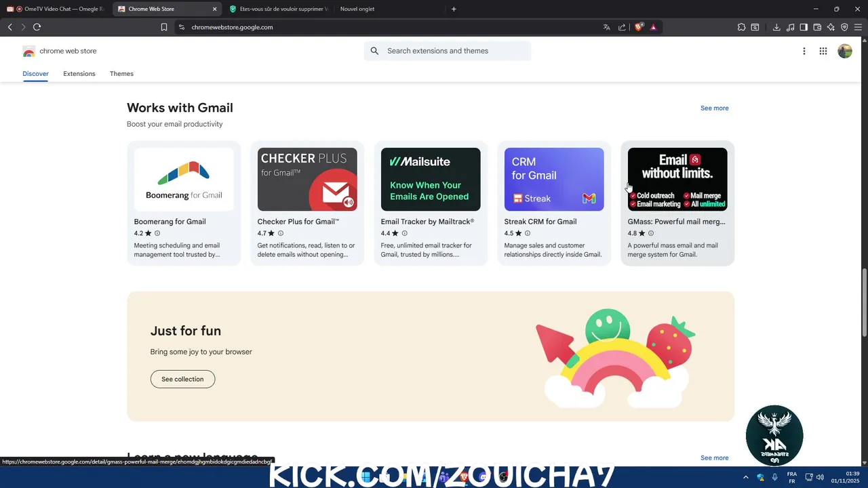Click the 'Streak CRM for Gmail' title
The width and height of the screenshot is (868, 488).
540,222
